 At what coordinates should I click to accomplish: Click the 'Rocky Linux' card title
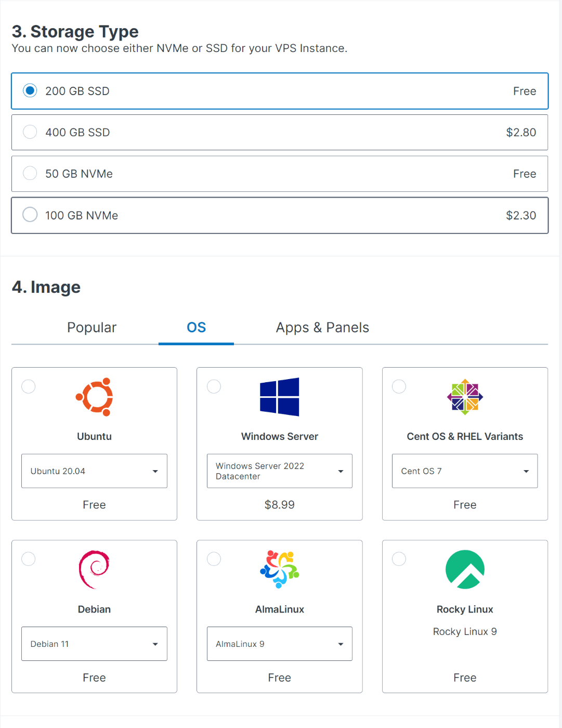pyautogui.click(x=465, y=609)
